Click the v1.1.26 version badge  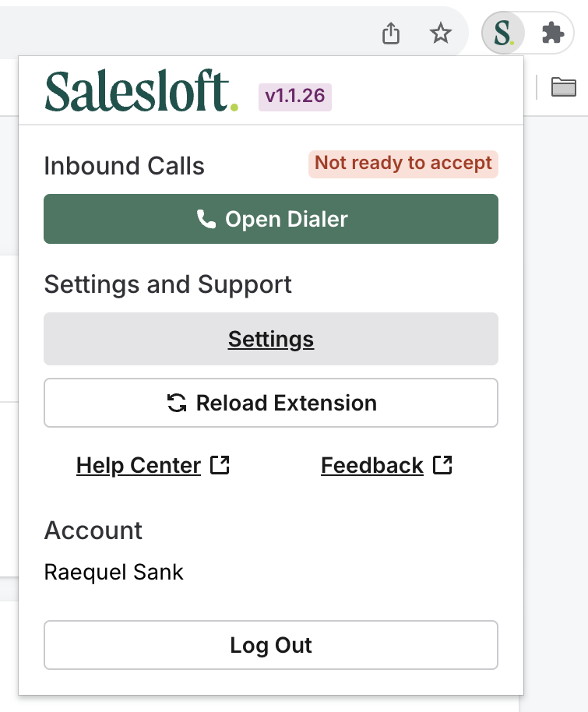tap(294, 97)
